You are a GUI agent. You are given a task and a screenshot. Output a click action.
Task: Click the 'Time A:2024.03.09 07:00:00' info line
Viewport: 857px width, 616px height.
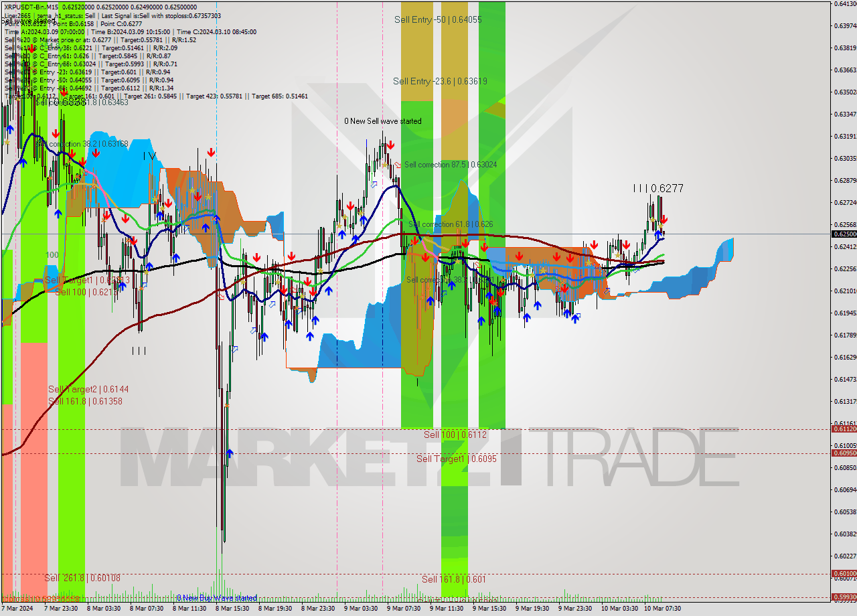[46, 31]
